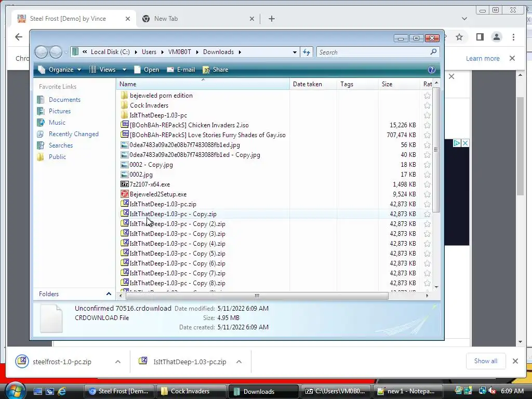Refresh the Downloads folder view

tap(307, 52)
